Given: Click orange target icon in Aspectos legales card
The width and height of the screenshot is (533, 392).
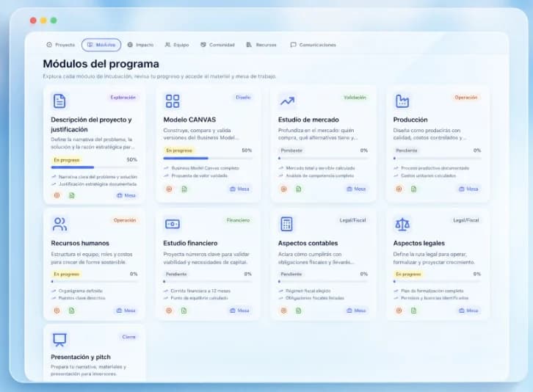Looking at the screenshot, I should click(x=399, y=311).
